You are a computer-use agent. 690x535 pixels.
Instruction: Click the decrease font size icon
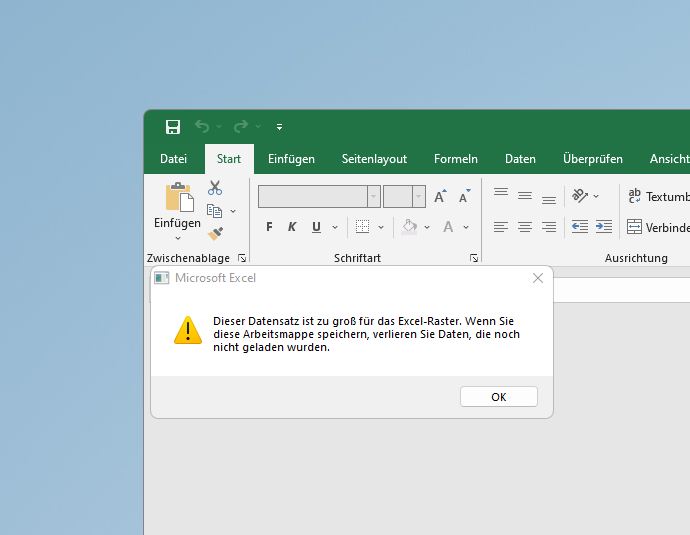click(464, 197)
